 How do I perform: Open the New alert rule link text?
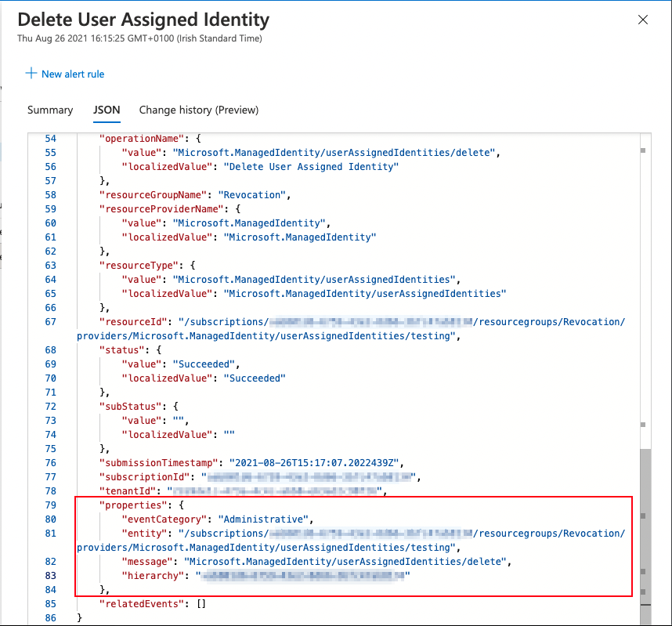(73, 74)
